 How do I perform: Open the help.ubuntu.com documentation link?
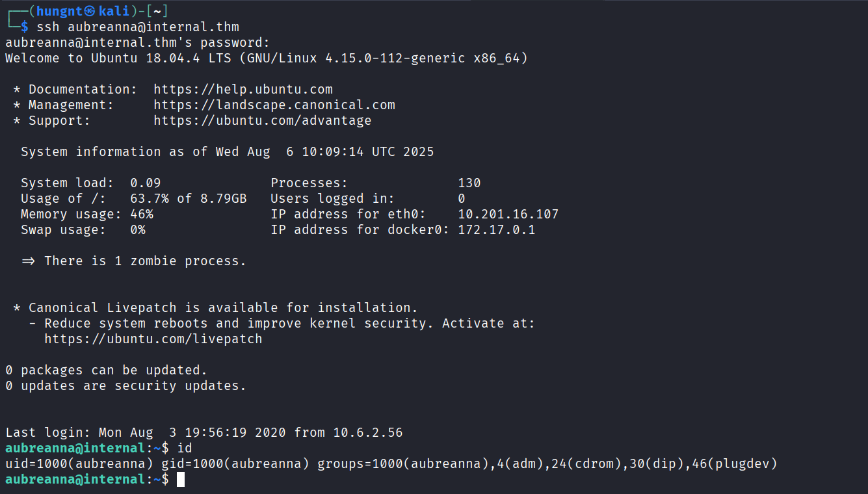click(x=243, y=90)
